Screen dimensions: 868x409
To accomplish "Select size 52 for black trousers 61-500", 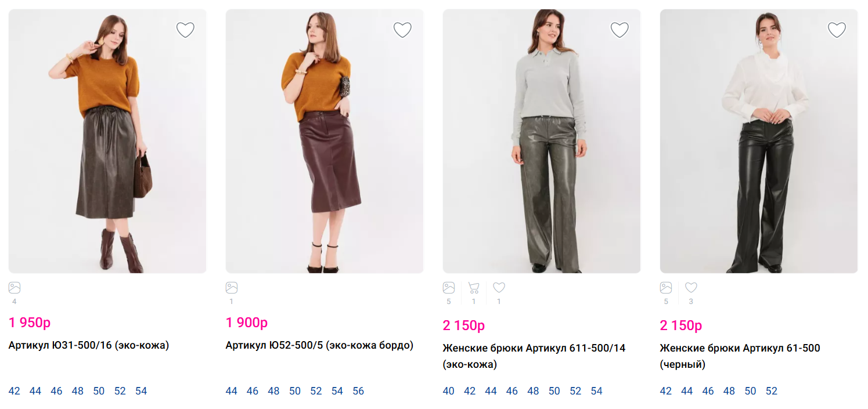I will click(x=772, y=391).
